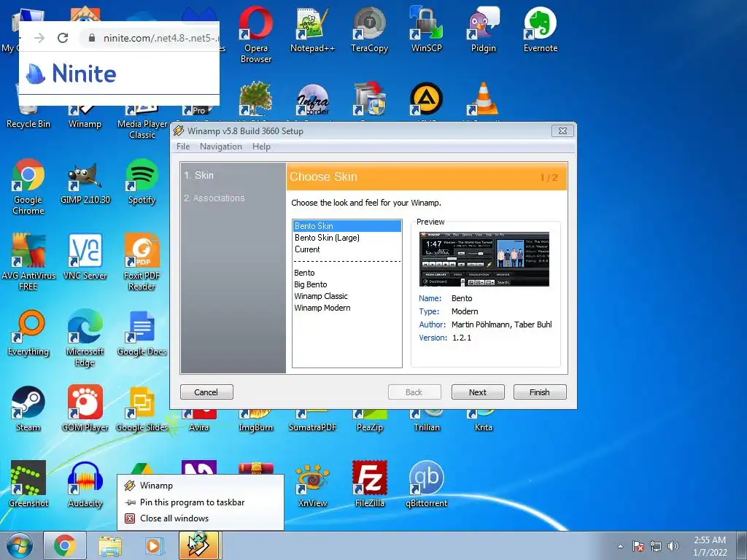This screenshot has width=747, height=560.
Task: Open the Greenshot desktop icon
Action: pos(28,484)
